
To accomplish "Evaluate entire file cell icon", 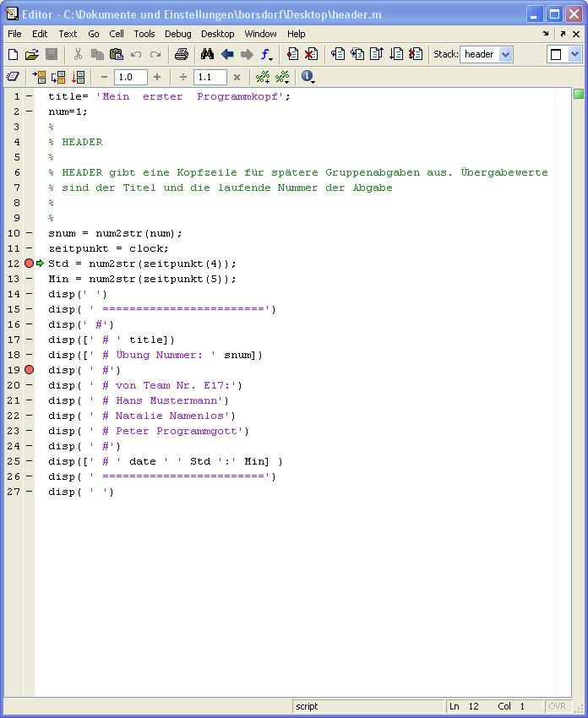I will tap(79, 77).
